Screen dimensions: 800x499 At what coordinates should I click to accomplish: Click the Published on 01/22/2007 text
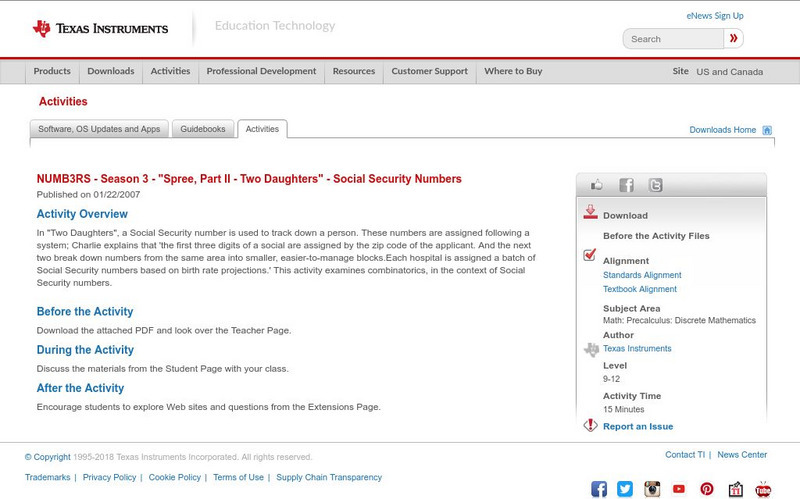click(x=88, y=194)
